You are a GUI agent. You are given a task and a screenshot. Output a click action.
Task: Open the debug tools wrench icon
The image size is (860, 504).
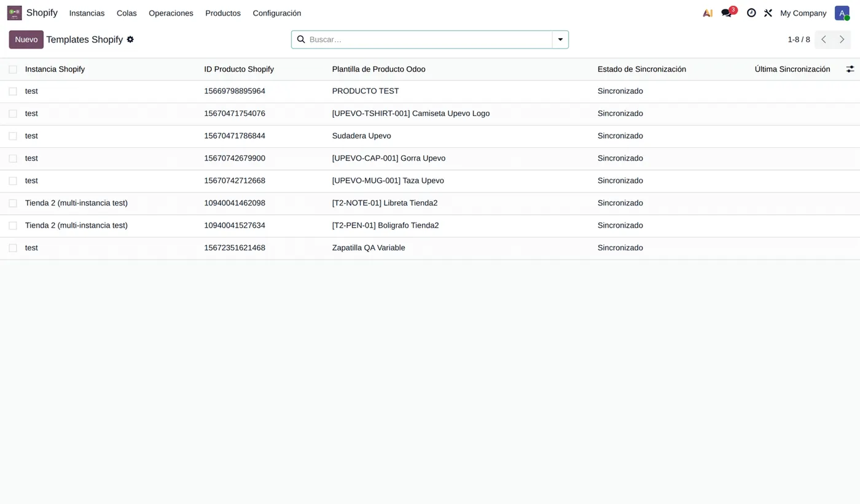(768, 13)
